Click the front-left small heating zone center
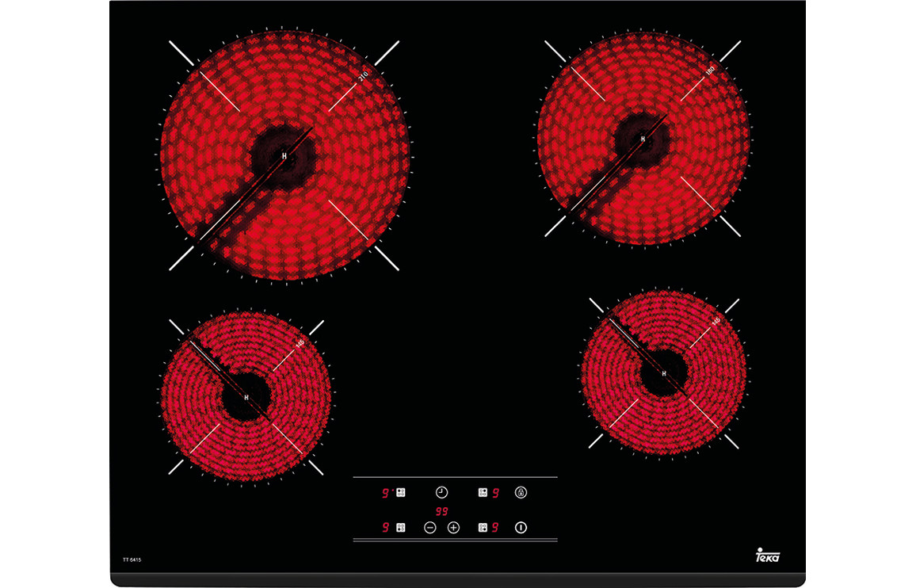 click(x=246, y=396)
